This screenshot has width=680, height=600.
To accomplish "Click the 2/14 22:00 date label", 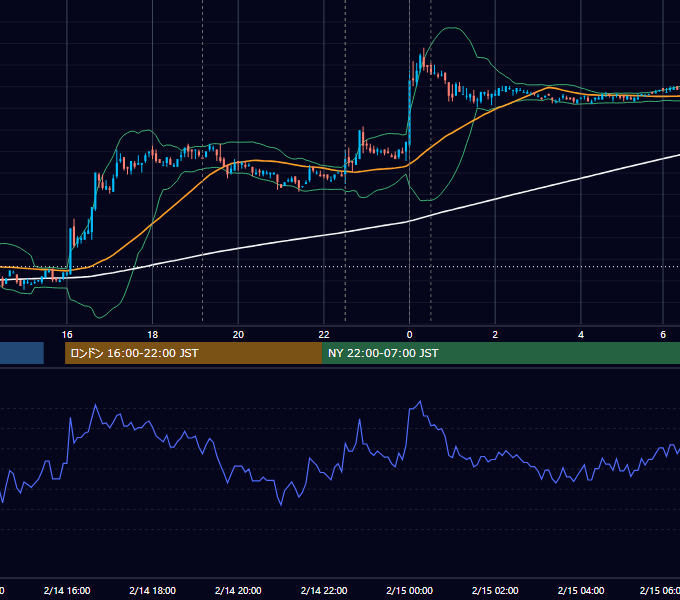I will tap(324, 590).
